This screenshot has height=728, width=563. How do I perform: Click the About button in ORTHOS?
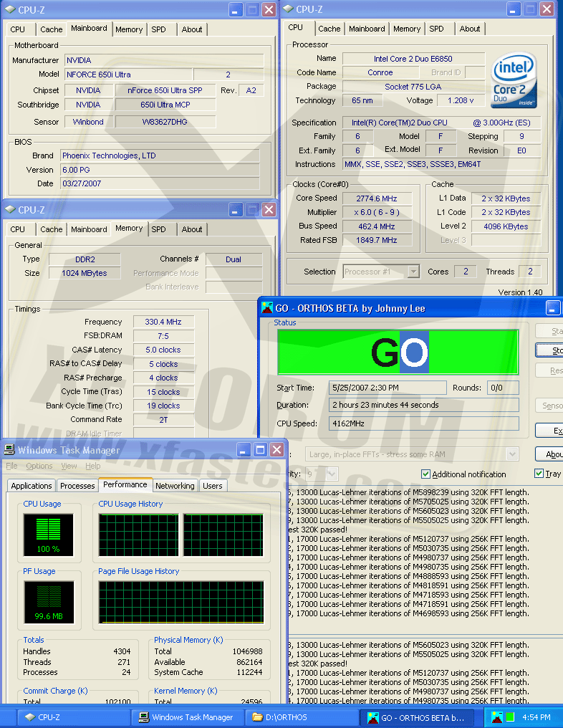coord(549,454)
